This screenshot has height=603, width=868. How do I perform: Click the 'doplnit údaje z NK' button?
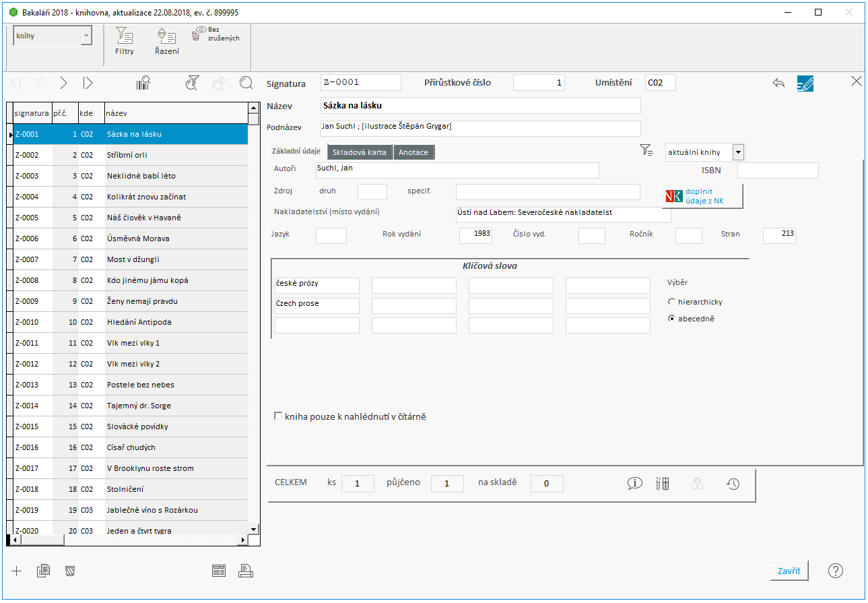(x=702, y=196)
